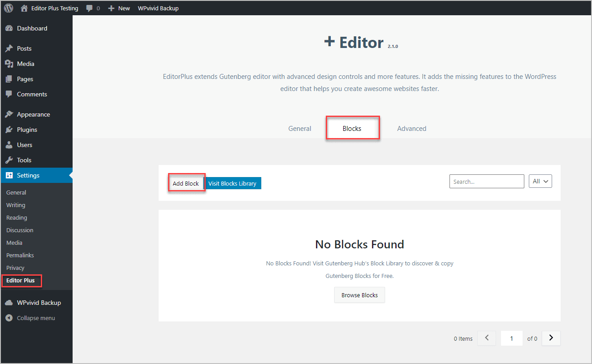The height and width of the screenshot is (364, 592).
Task: Open the WordPress logo menu
Action: click(x=8, y=8)
